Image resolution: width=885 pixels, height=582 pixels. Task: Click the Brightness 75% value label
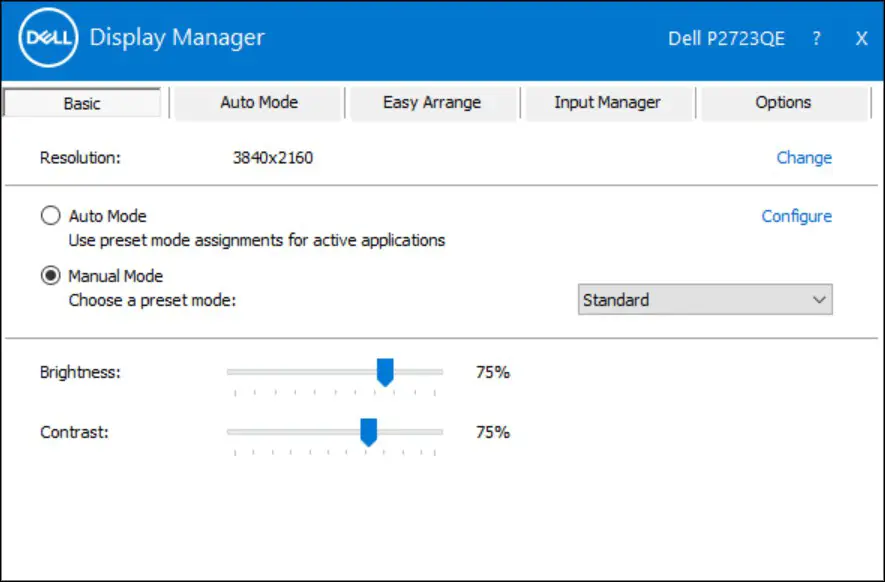pos(493,372)
